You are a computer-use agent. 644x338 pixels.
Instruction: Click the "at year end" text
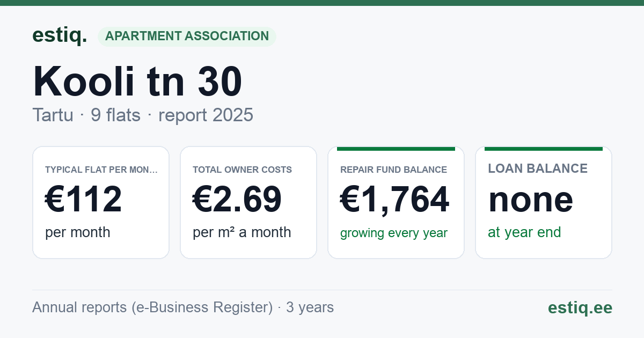pos(524,232)
